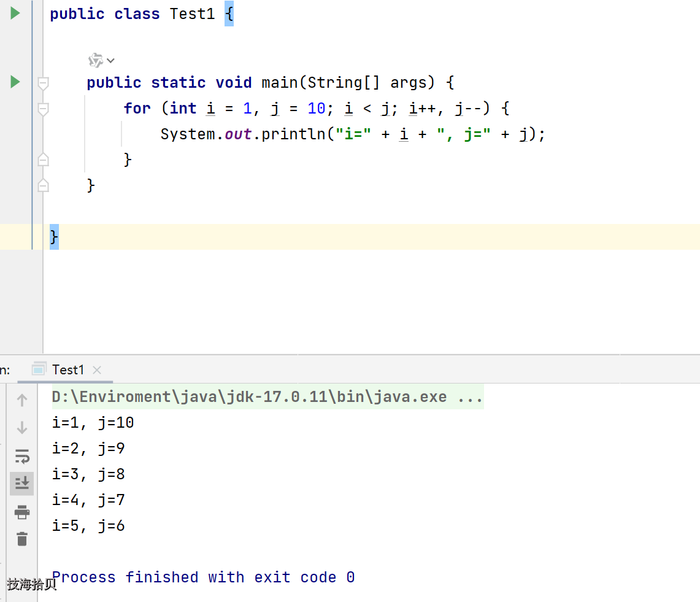This screenshot has width=700, height=602.
Task: Click the 'class' keyword in the declaration
Action: (137, 14)
